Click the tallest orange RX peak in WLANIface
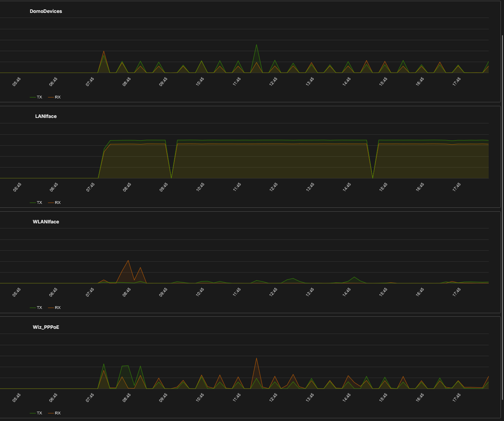The image size is (504, 421). click(128, 261)
